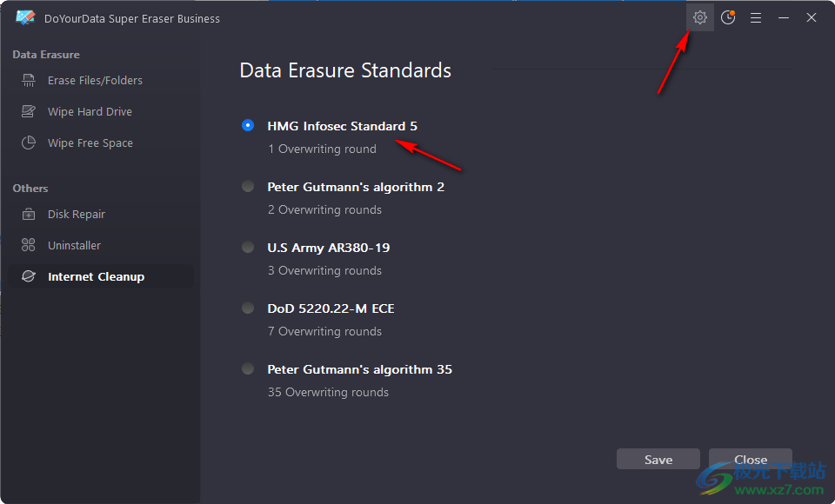This screenshot has height=504, width=835.
Task: Click the Internet Cleanup planet icon
Action: point(28,276)
